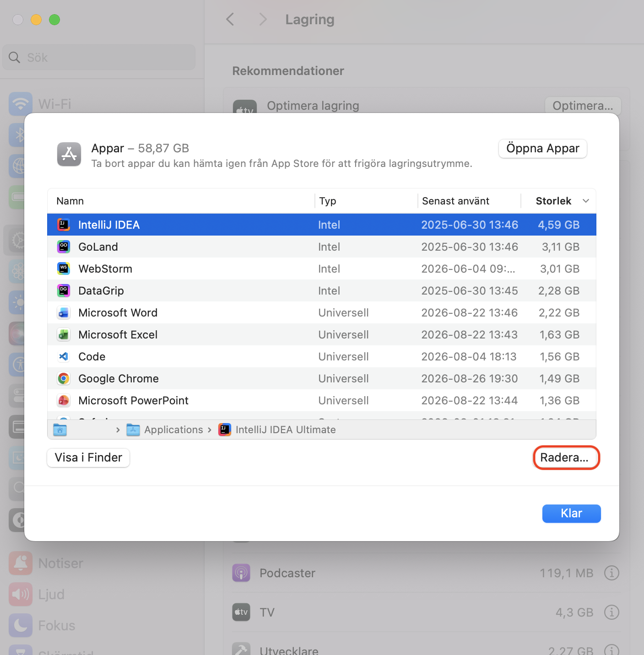Click the WebStorm app icon
Image resolution: width=644 pixels, height=655 pixels.
pyautogui.click(x=64, y=268)
